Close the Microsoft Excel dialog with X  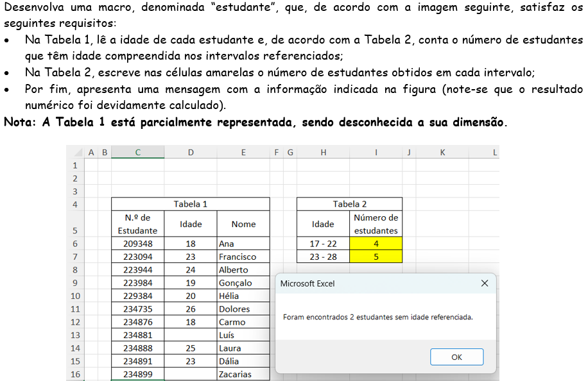[x=485, y=284]
